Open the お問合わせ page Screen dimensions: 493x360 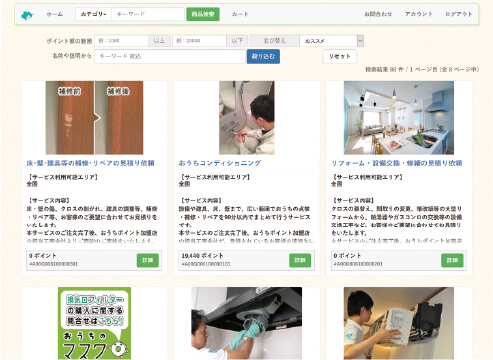(x=378, y=14)
